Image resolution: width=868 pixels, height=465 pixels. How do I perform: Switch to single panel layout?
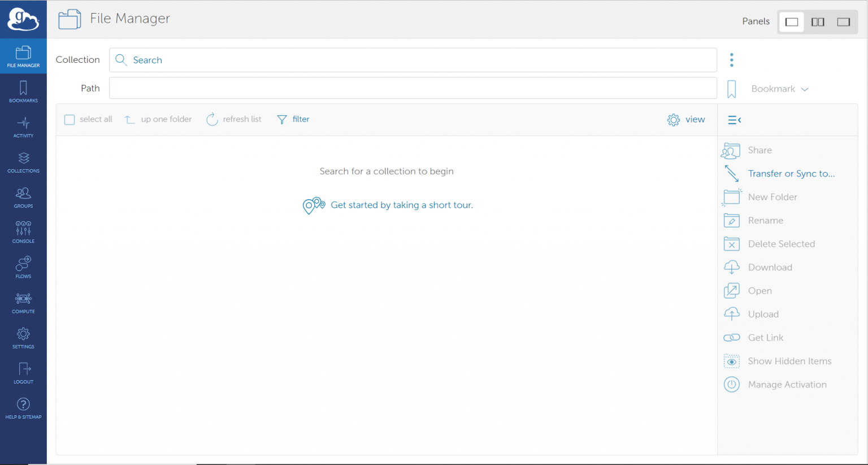click(x=792, y=22)
